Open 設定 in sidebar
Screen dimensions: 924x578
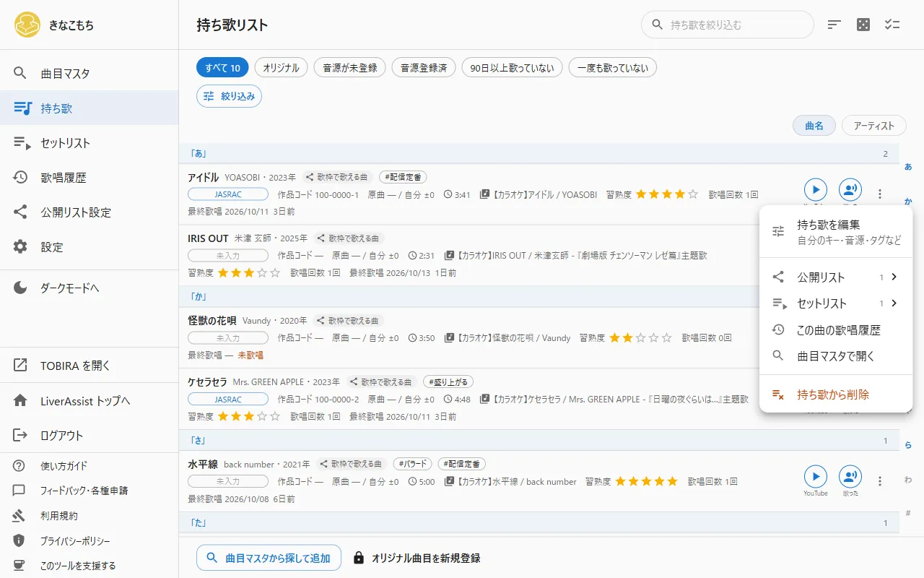coord(89,246)
